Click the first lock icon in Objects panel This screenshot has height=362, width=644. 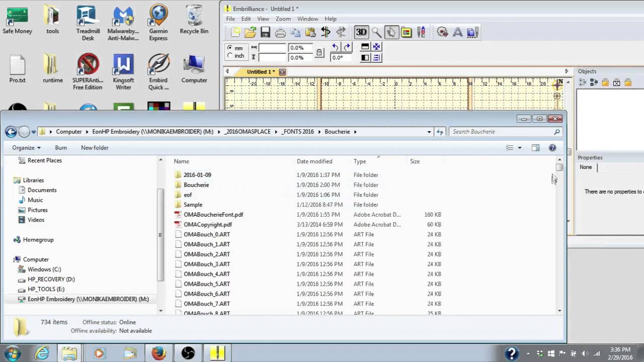tap(605, 82)
